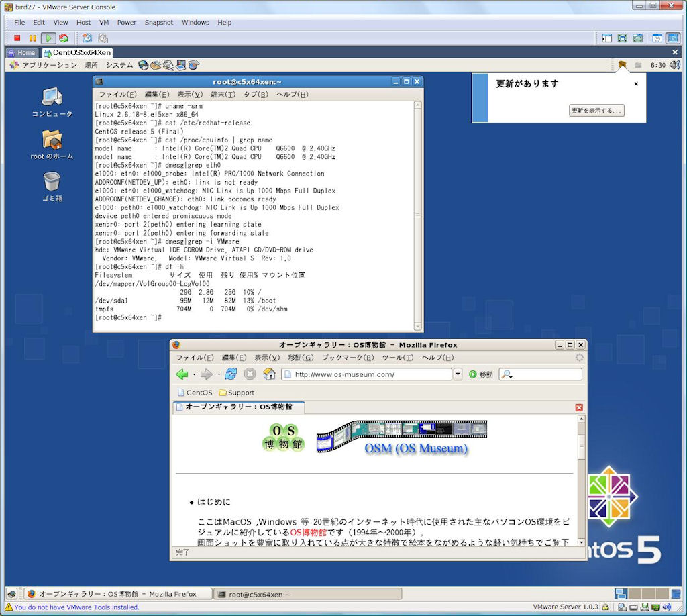Viewport: 687px width, 616px height.
Task: Open the presentation launcher in GNOME panel
Action: coord(180,65)
